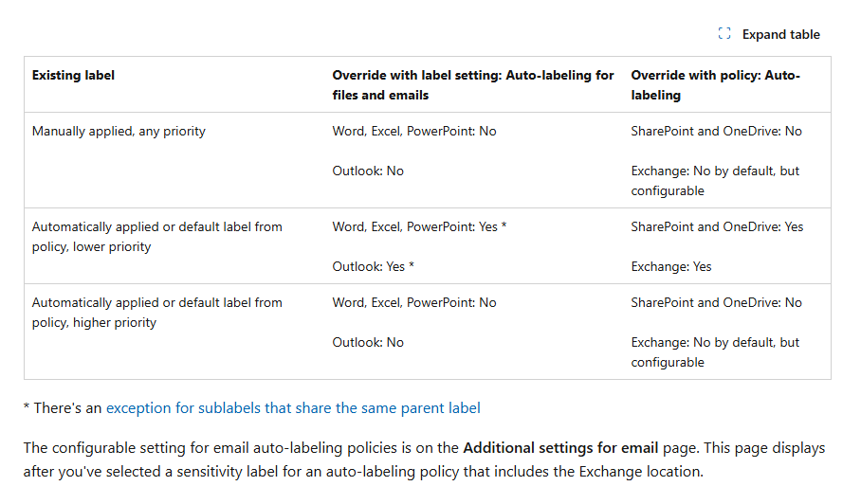Click first row SharePoint and OneDrive: No
The image size is (861, 504).
coord(716,131)
